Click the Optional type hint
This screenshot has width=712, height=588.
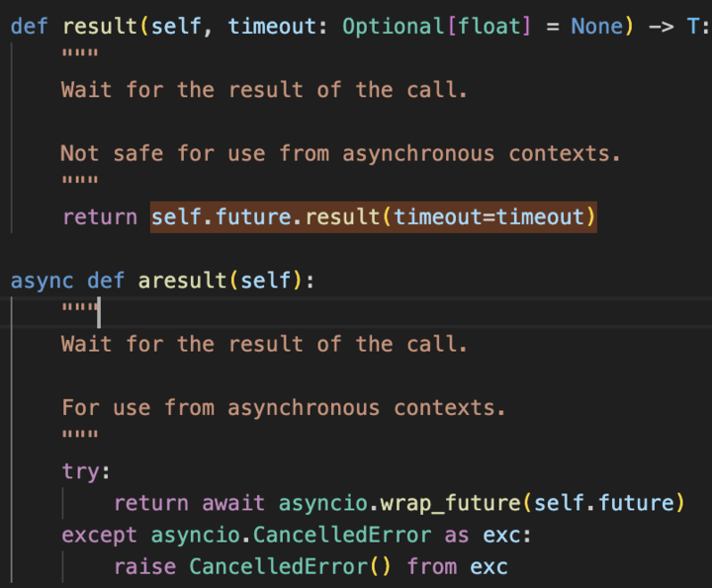(x=395, y=26)
